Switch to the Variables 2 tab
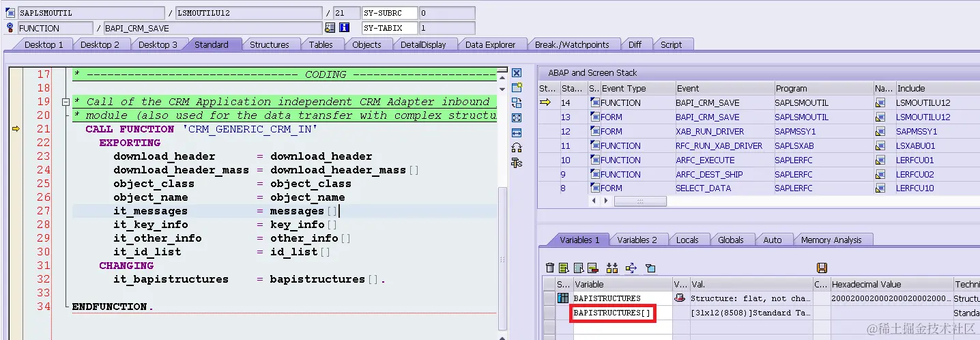The width and height of the screenshot is (980, 340). (637, 240)
